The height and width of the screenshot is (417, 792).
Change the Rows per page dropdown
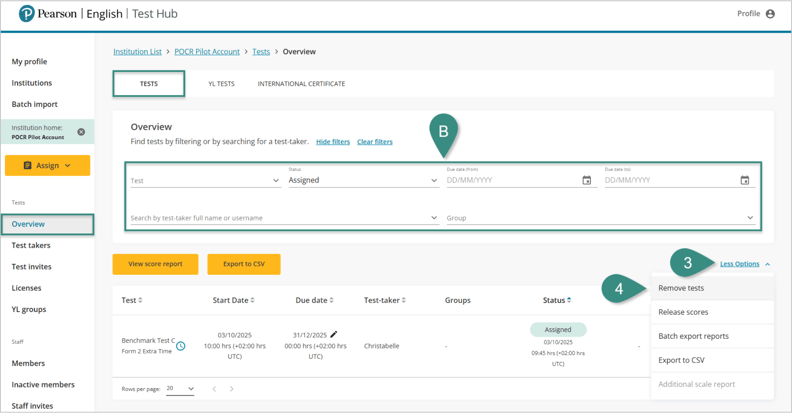[181, 389]
